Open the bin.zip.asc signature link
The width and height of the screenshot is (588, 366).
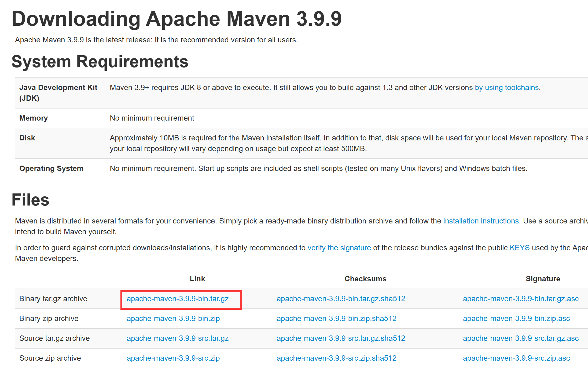pyautogui.click(x=516, y=319)
